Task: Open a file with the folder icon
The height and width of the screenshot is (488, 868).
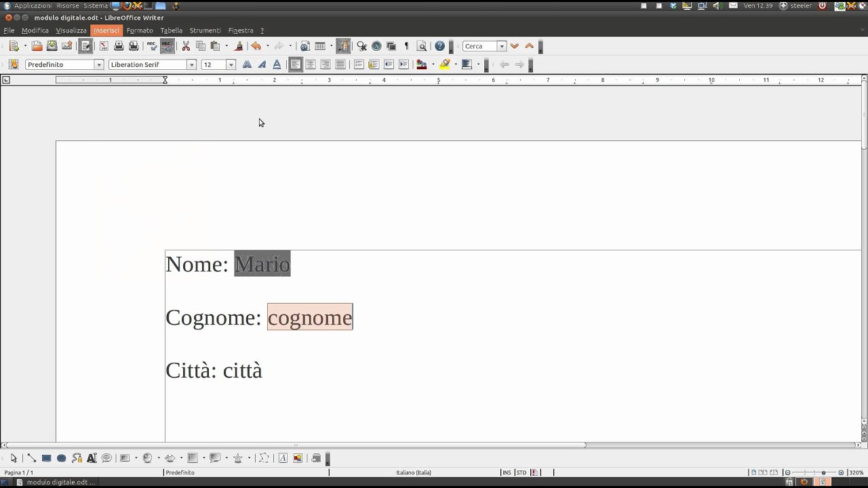Action: (37, 46)
